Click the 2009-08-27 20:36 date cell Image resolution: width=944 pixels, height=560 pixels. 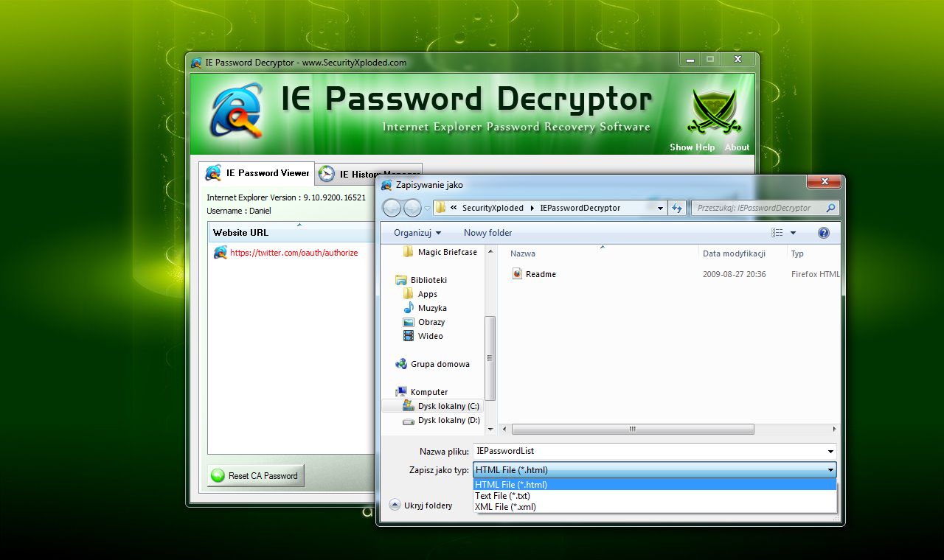(735, 274)
